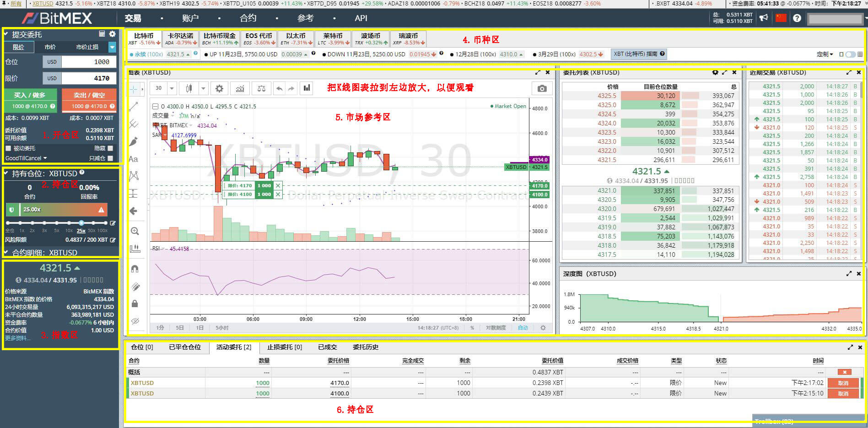Undo last chart action
Screen dimensions: 868x428
(x=280, y=88)
